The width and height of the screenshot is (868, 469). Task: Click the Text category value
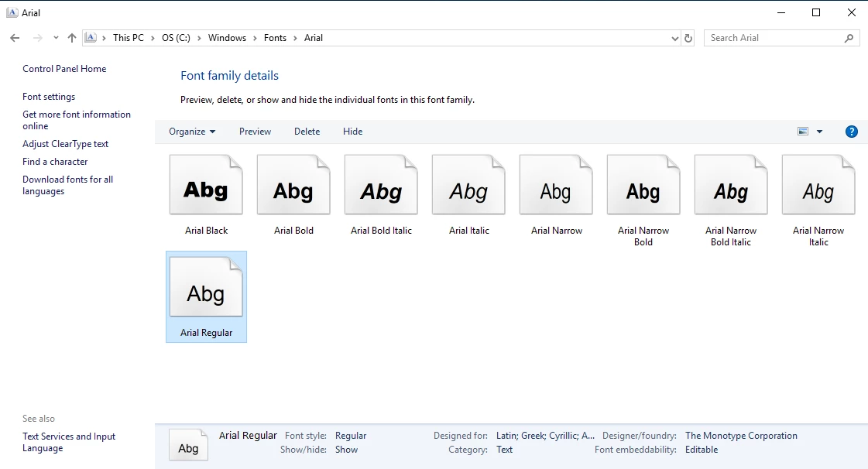click(504, 450)
